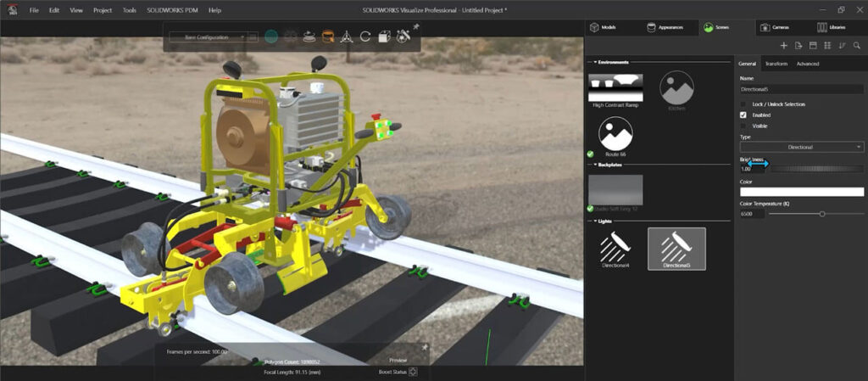Toggle Lock / Unlock Selection checkbox
The width and height of the screenshot is (868, 381).
743,104
